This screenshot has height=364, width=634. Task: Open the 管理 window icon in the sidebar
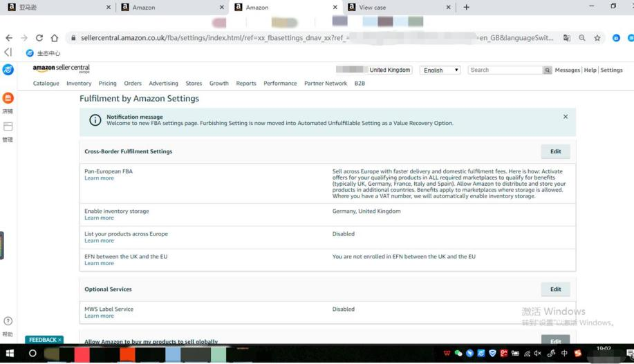tap(8, 126)
